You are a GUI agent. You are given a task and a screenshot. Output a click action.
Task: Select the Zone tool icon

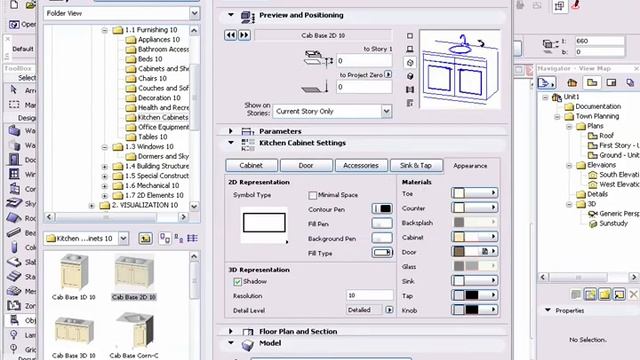pyautogui.click(x=14, y=305)
